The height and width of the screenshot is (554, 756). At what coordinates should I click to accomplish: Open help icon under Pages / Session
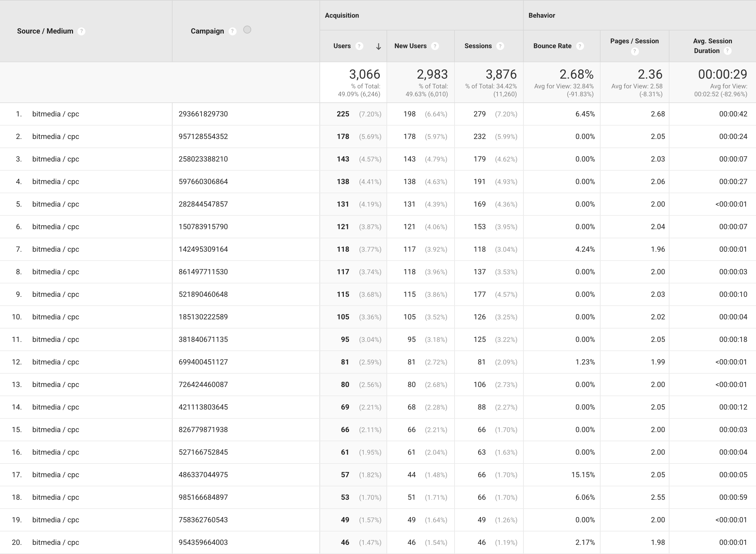click(x=635, y=51)
